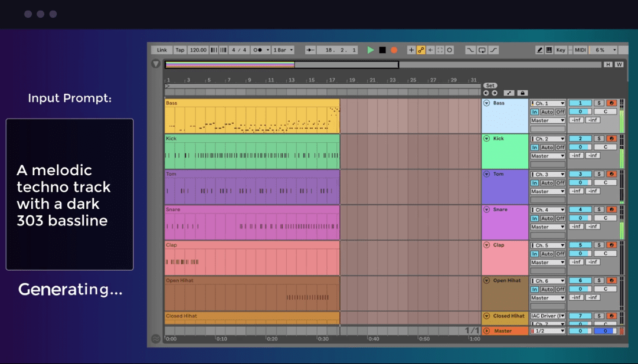Viewport: 638px width, 364px height.
Task: Set Tom track monitoring to In
Action: pyautogui.click(x=535, y=183)
